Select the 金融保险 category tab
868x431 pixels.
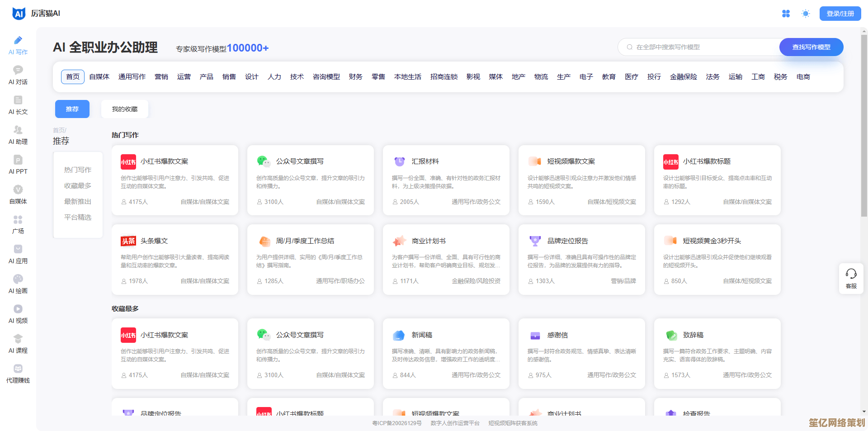coord(684,77)
